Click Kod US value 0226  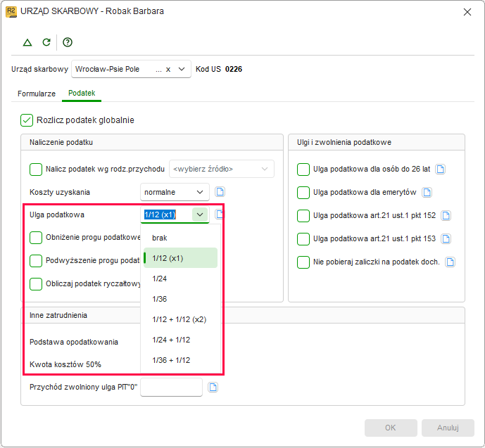(234, 69)
